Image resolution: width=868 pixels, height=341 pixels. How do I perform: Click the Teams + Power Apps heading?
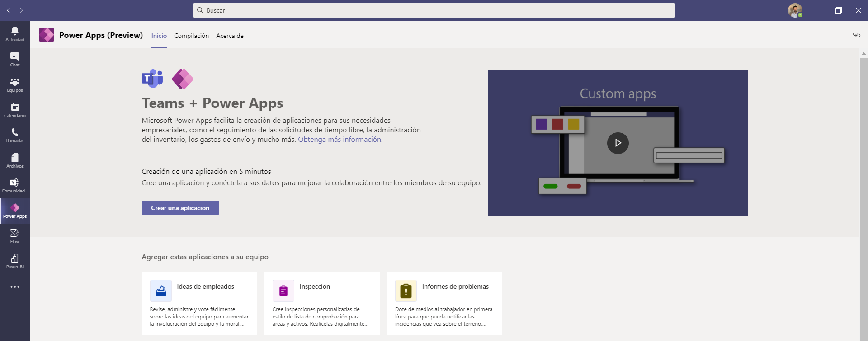pos(212,103)
